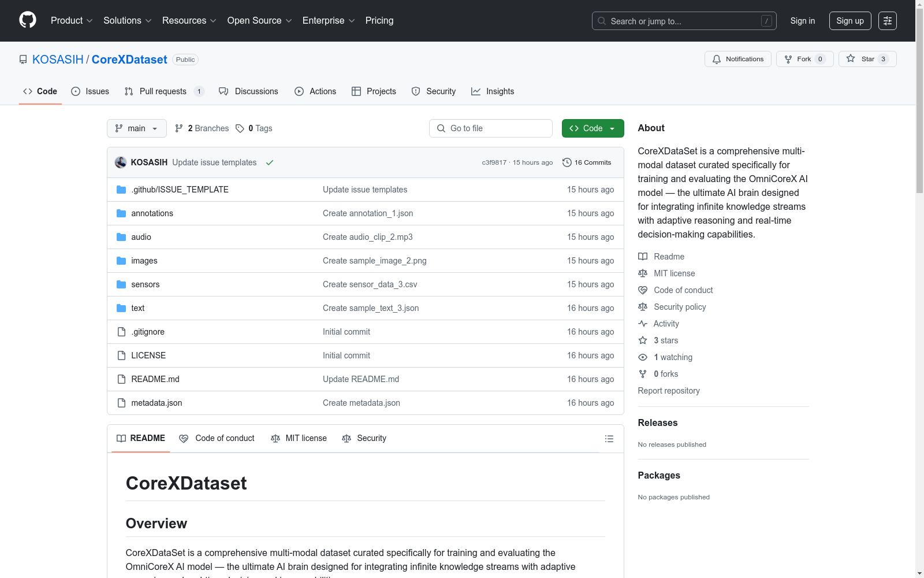Click the activity pulse icon in About
Image resolution: width=924 pixels, height=578 pixels.
pos(643,324)
